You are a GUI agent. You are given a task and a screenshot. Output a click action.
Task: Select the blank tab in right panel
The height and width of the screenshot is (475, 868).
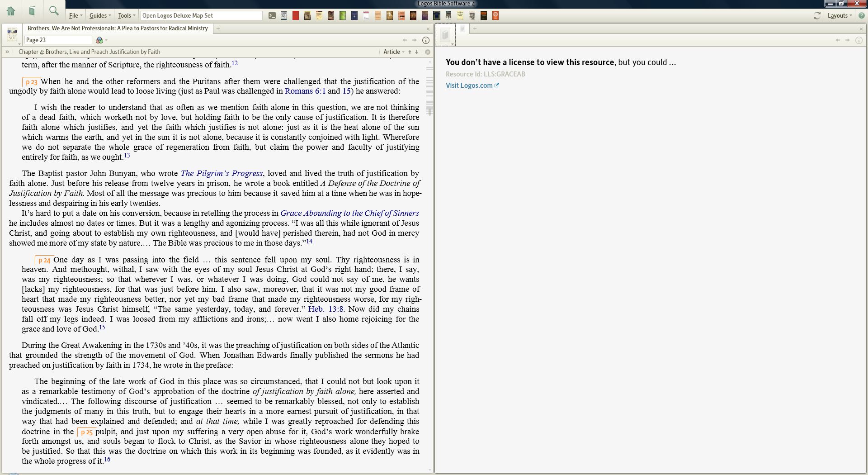[x=462, y=28]
